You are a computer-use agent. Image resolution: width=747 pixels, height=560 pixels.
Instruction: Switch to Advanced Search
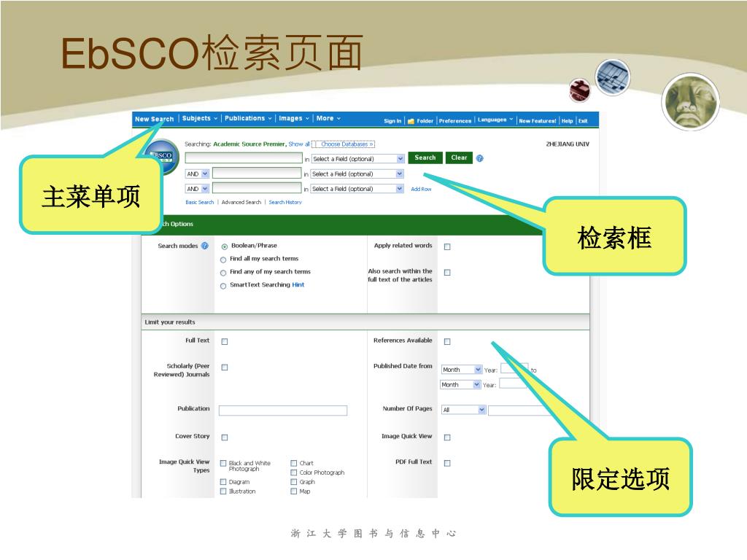pyautogui.click(x=241, y=203)
